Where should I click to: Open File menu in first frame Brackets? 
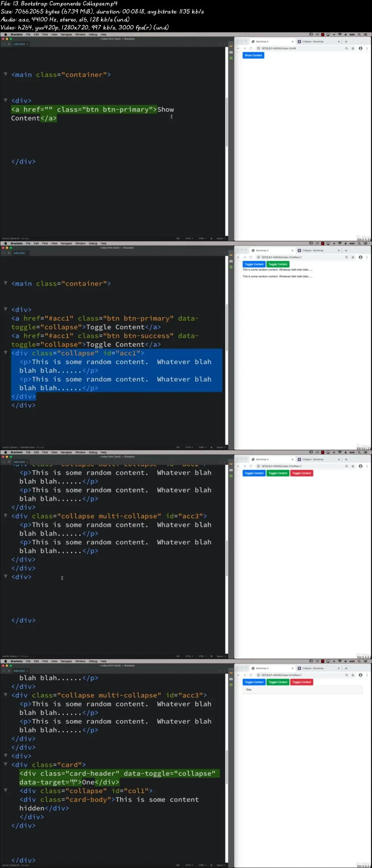coord(28,35)
